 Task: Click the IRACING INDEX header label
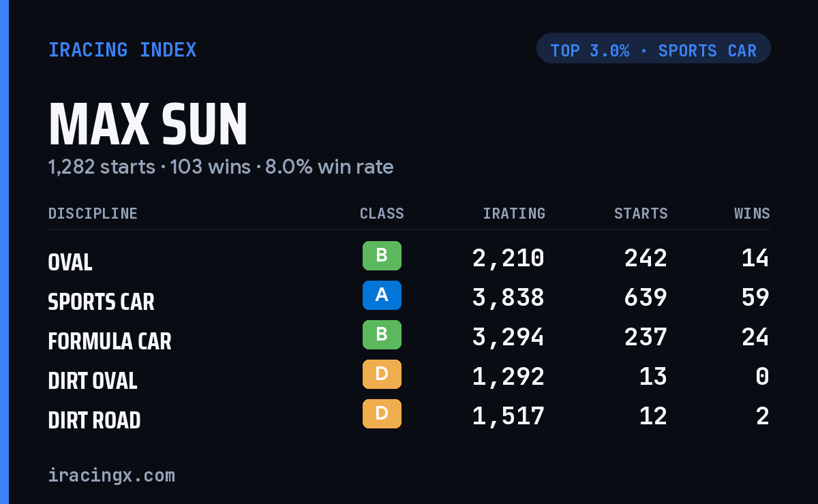[x=122, y=50]
